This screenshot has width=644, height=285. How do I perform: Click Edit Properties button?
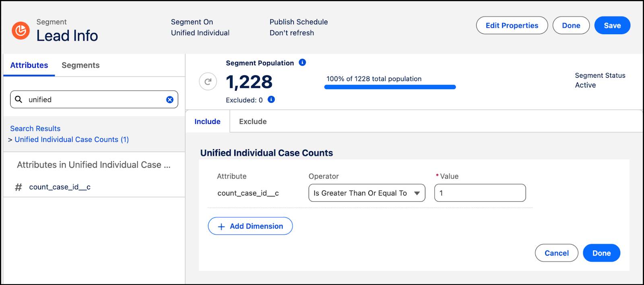pyautogui.click(x=512, y=25)
